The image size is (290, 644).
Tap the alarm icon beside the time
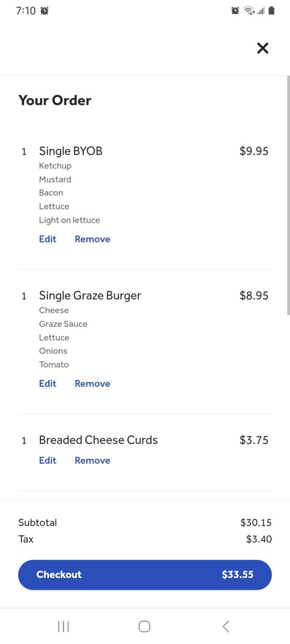45,11
